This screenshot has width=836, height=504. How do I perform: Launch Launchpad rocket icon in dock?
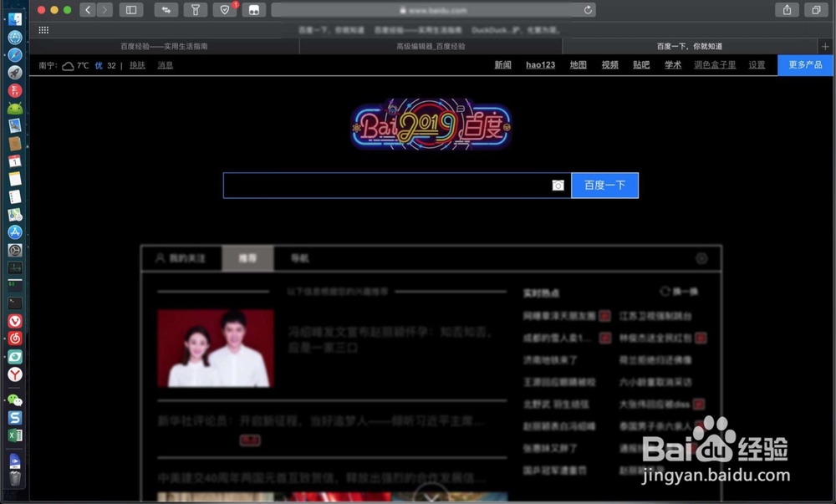point(15,72)
